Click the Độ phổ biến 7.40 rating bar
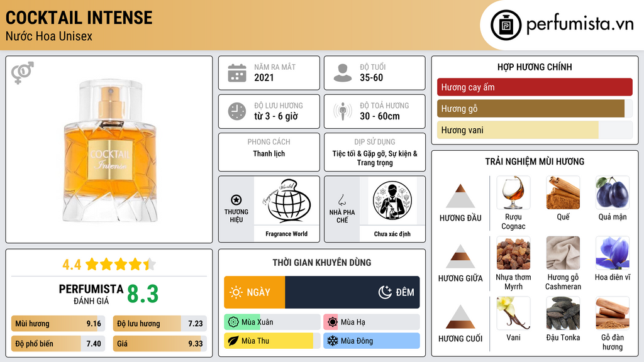 (58, 344)
